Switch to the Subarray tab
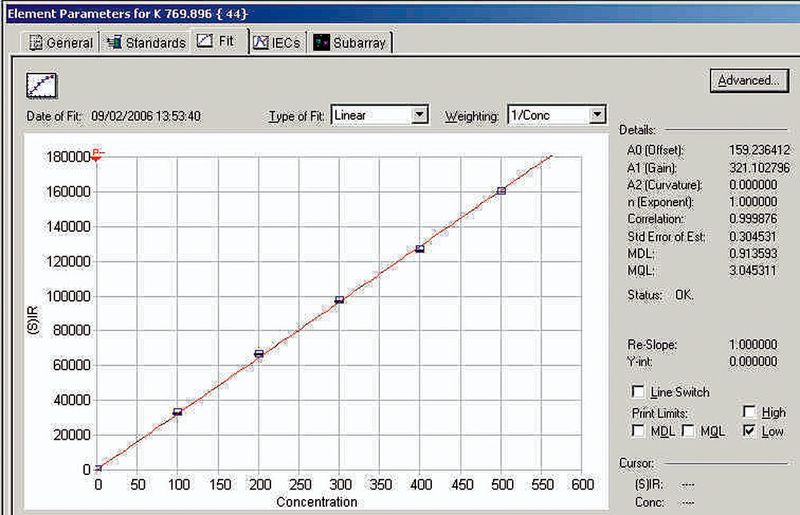The image size is (800, 515). [350, 42]
